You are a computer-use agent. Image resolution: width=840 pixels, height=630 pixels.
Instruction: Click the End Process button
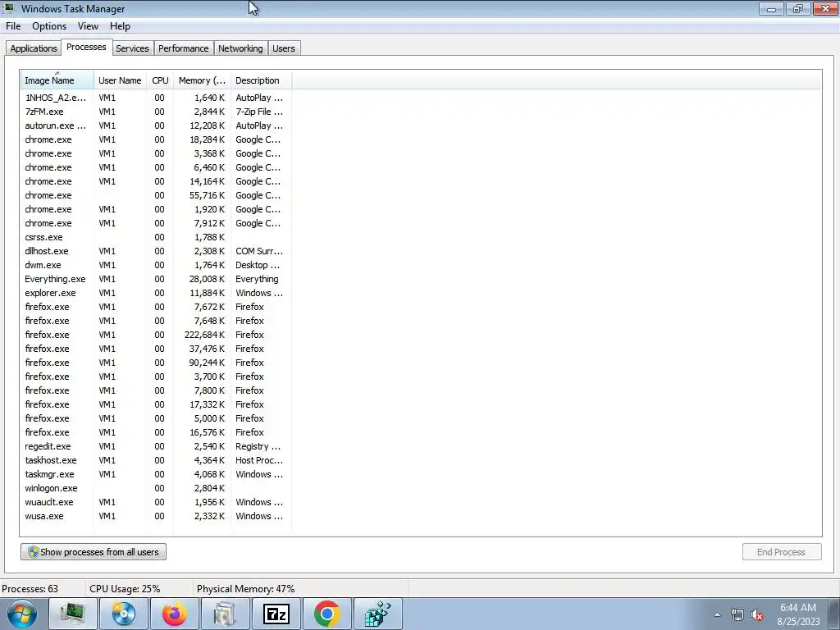coord(782,552)
